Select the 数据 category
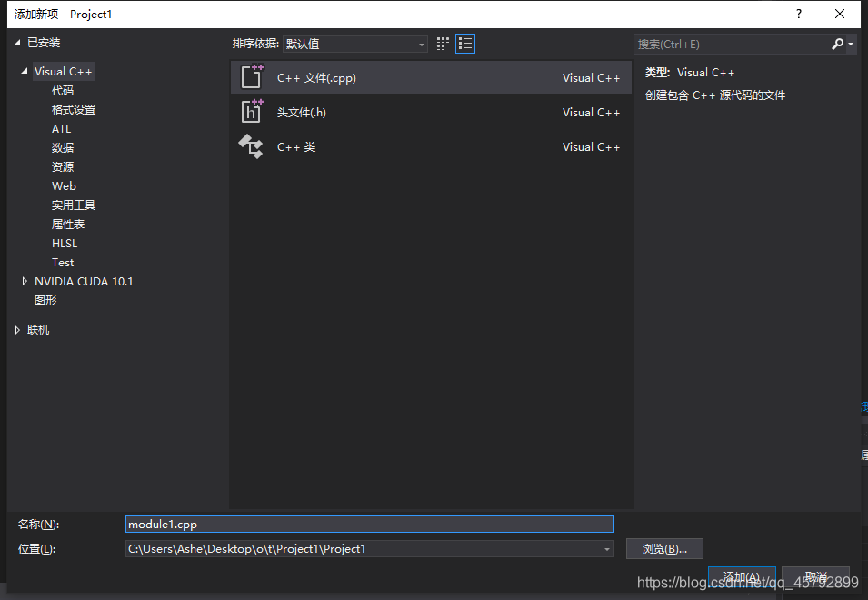The height and width of the screenshot is (600, 868). tap(63, 148)
